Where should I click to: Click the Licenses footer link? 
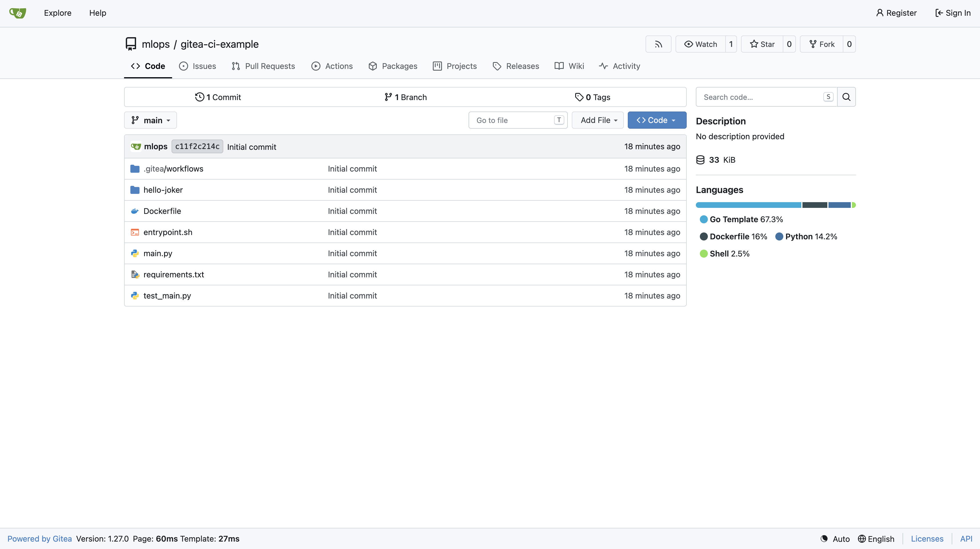pyautogui.click(x=927, y=539)
